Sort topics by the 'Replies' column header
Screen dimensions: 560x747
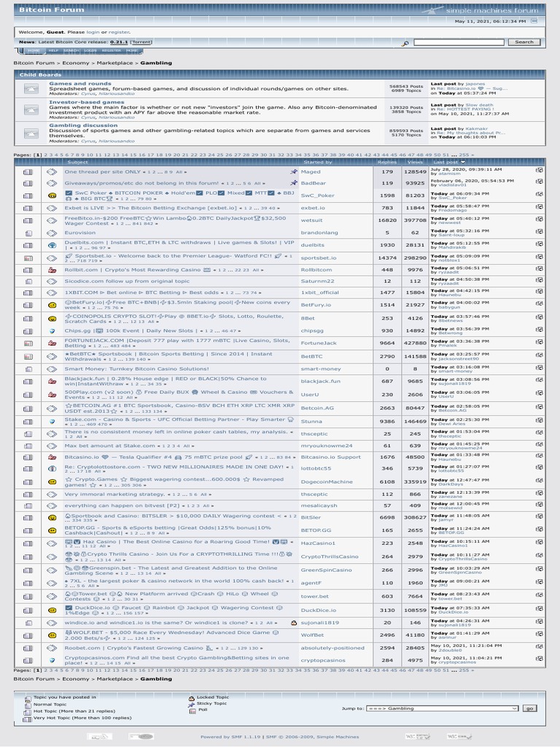point(386,162)
